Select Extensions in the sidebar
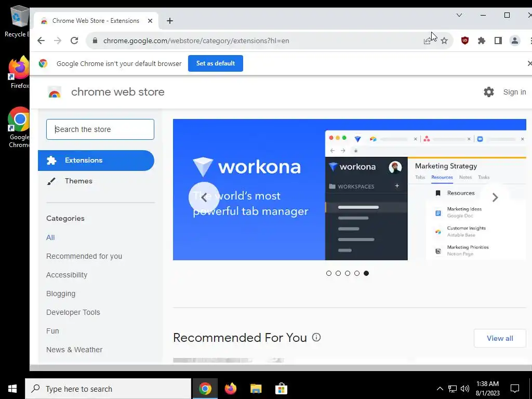 click(96, 161)
